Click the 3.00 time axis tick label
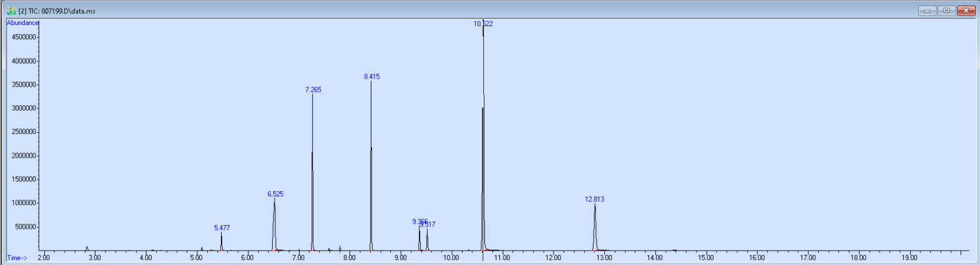The width and height of the screenshot is (980, 265). (94, 258)
